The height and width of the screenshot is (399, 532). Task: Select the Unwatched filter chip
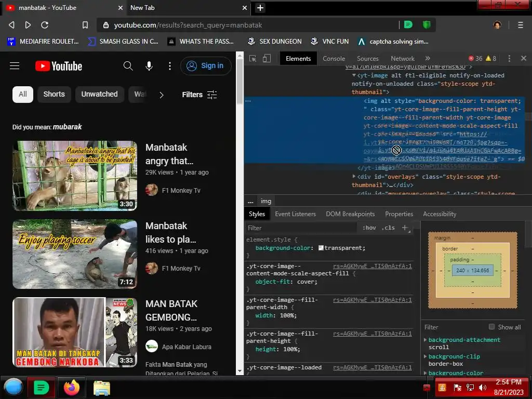point(99,95)
